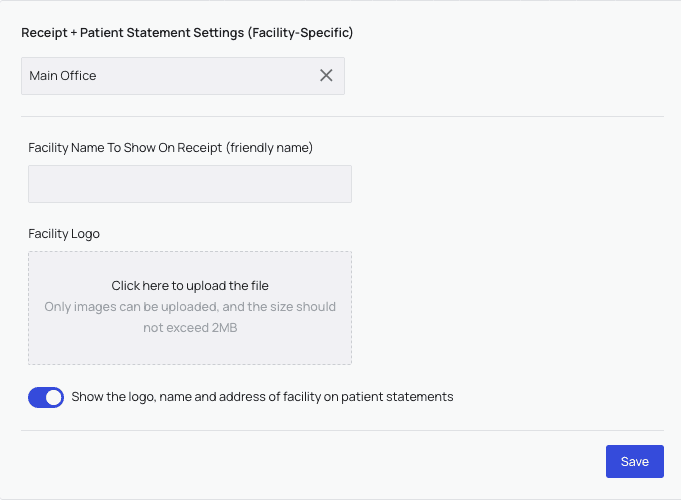Disable showing logo on patient statements toggle
The image size is (681, 500).
(x=46, y=397)
